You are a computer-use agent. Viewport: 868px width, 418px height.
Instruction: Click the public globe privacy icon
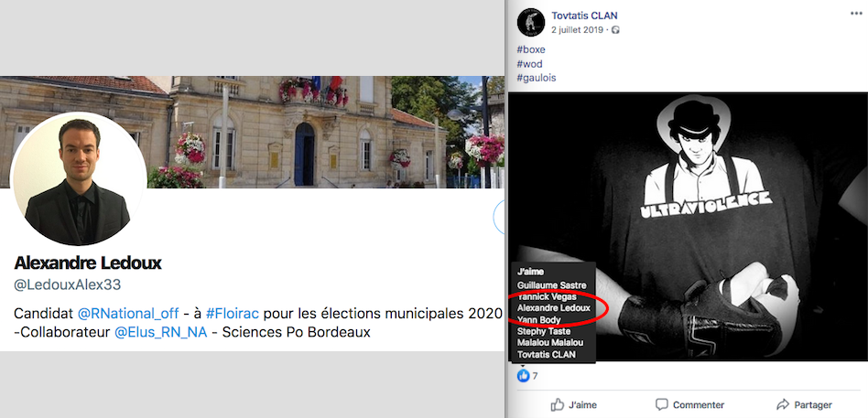615,30
